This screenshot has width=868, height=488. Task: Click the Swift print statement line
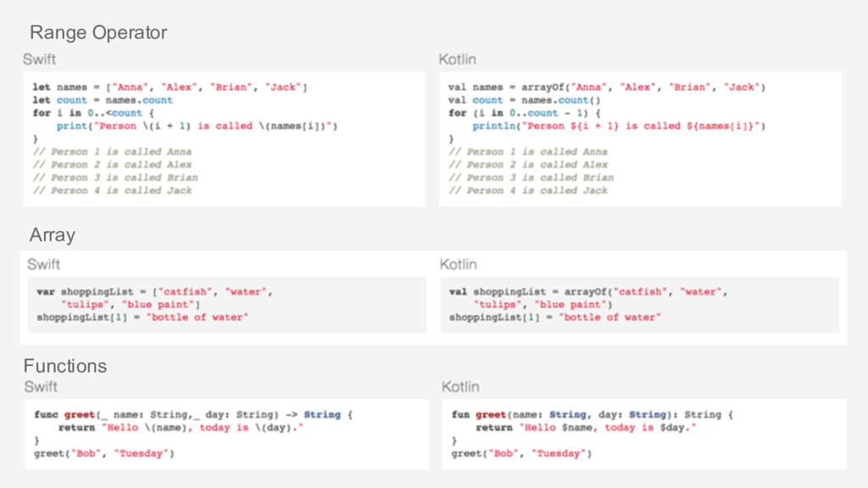(x=197, y=126)
